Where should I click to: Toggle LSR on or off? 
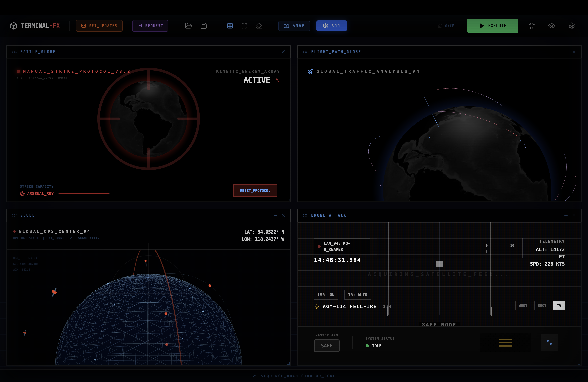[x=326, y=295]
